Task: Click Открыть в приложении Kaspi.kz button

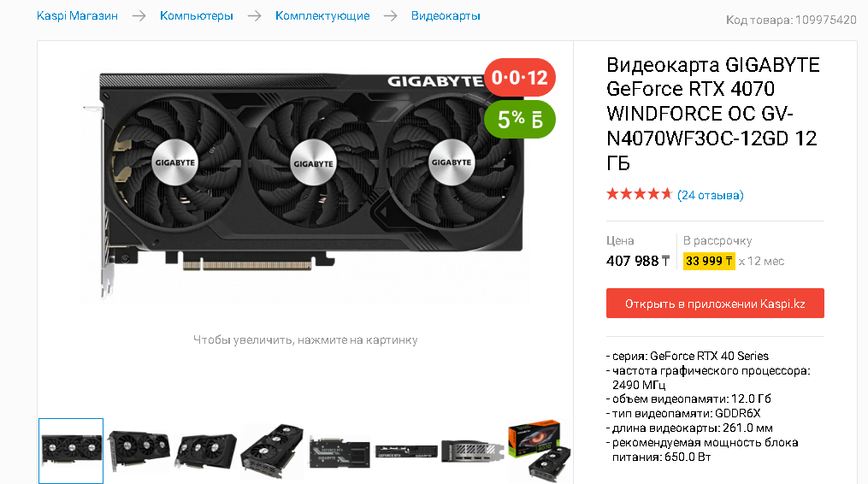Action: point(715,303)
